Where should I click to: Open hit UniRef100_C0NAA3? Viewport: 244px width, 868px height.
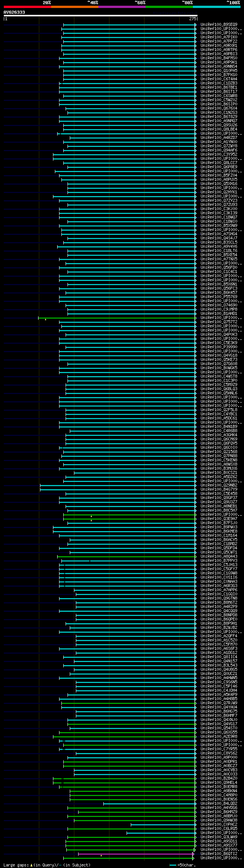point(219,581)
